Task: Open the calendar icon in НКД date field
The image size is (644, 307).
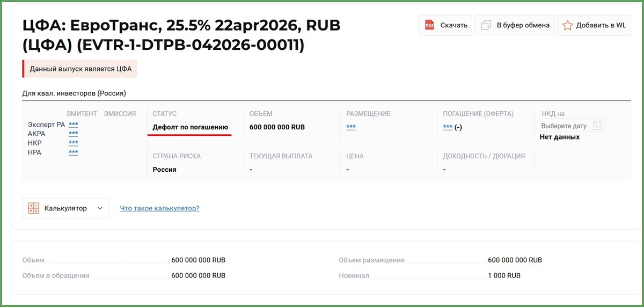Action: pos(598,126)
